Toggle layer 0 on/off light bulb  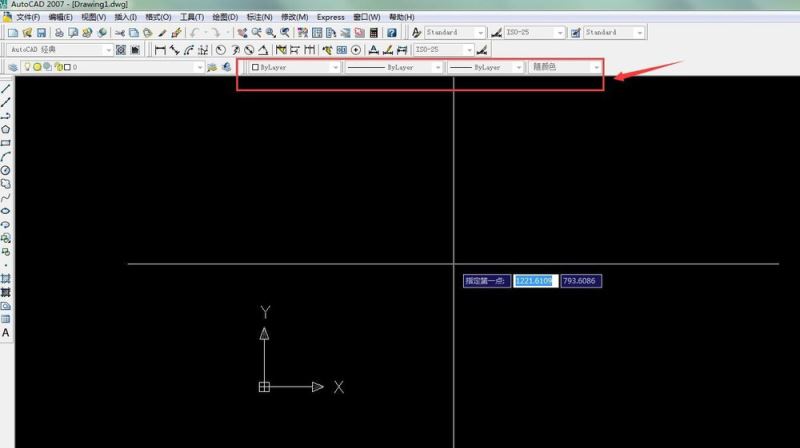[28, 67]
